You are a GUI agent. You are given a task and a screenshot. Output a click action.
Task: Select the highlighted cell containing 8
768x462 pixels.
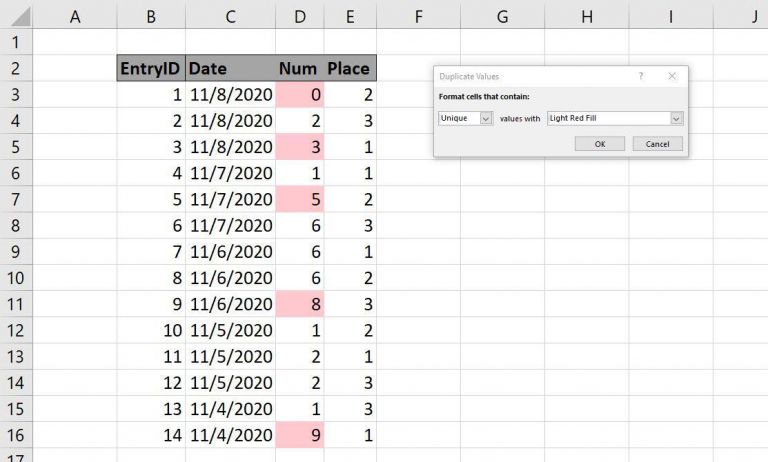point(300,303)
